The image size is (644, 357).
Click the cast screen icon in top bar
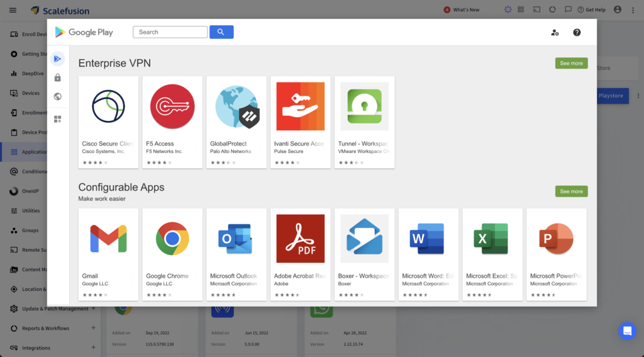pos(536,9)
